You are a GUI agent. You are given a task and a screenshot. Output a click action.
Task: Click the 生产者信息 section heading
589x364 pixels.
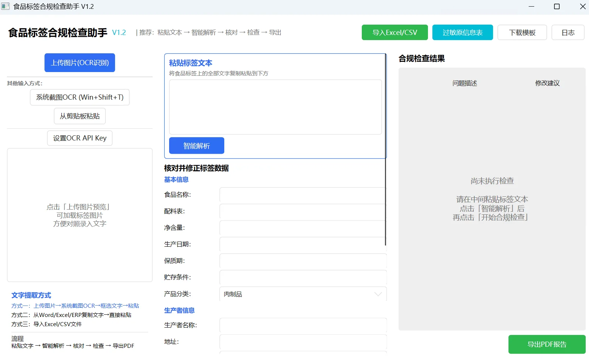179,310
